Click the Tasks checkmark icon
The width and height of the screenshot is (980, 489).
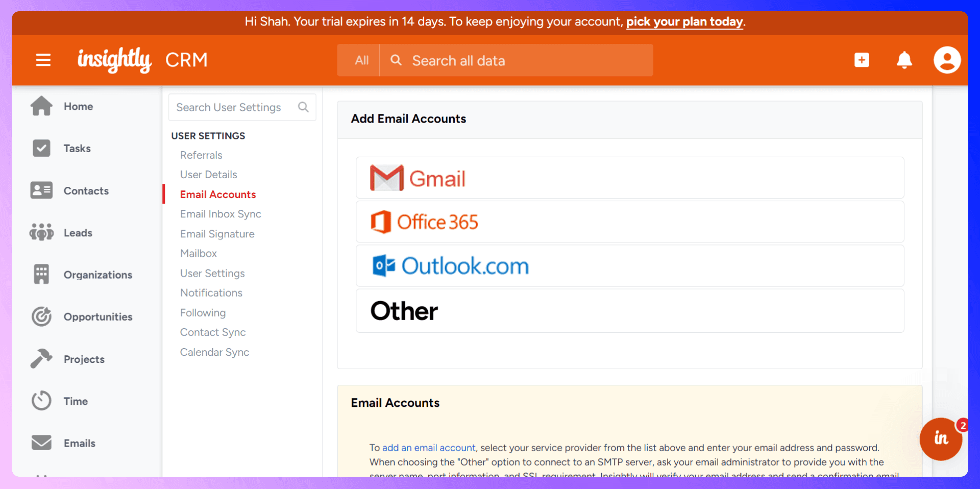click(41, 149)
